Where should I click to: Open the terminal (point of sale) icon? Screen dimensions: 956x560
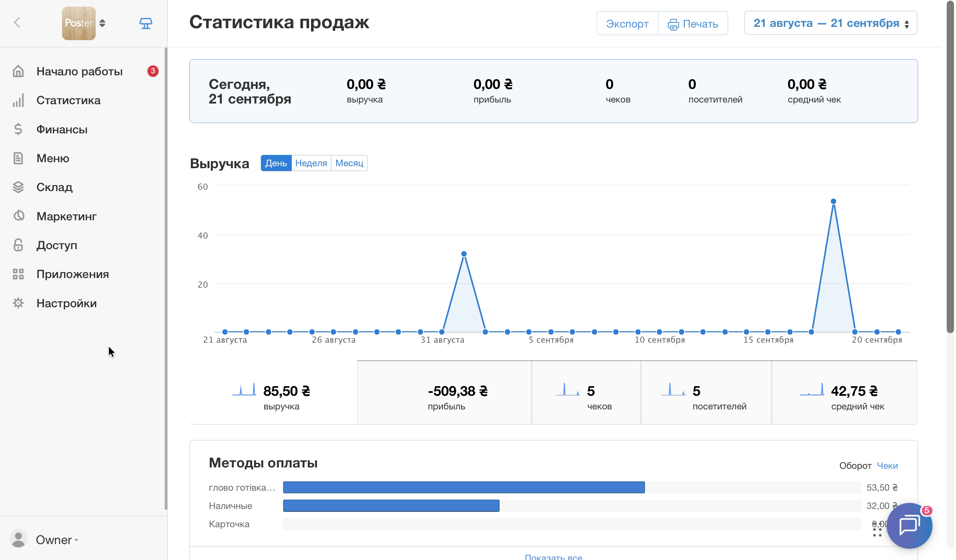(x=146, y=23)
